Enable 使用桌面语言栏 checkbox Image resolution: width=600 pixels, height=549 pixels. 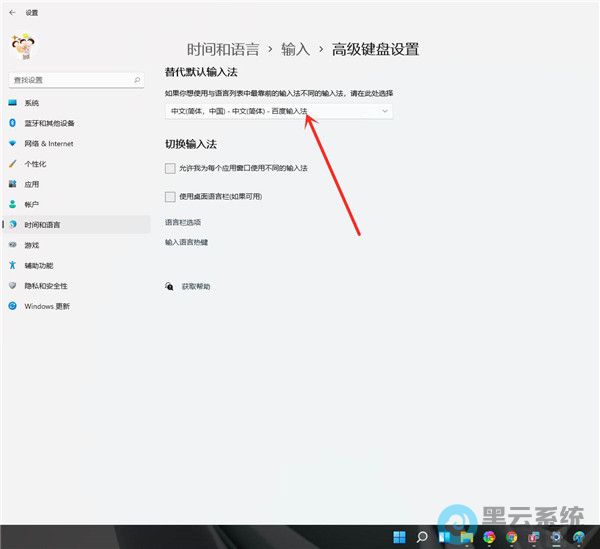tap(170, 197)
